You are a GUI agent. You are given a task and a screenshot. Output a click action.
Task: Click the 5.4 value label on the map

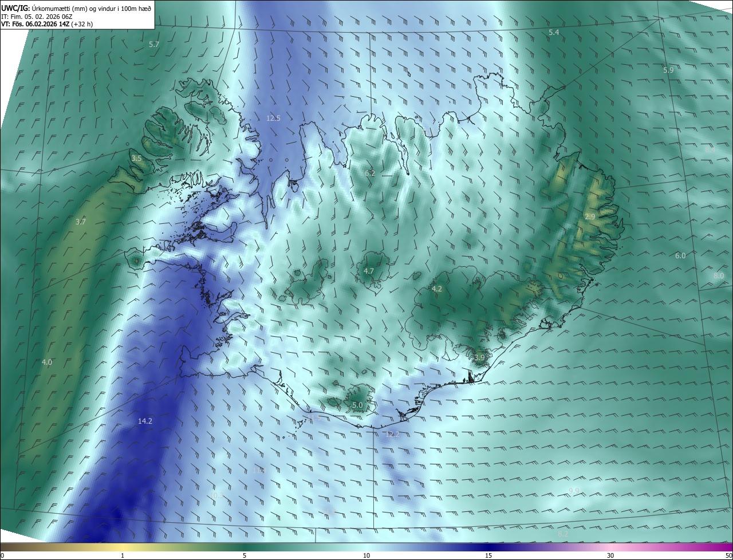(x=554, y=33)
